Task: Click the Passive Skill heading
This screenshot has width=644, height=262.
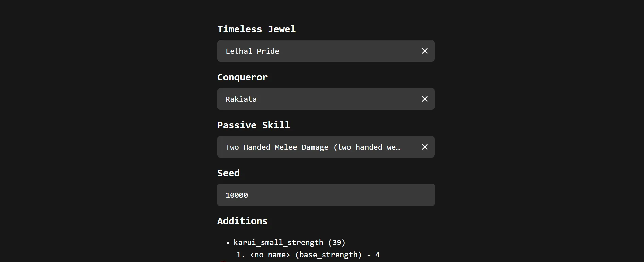Action: [x=254, y=125]
